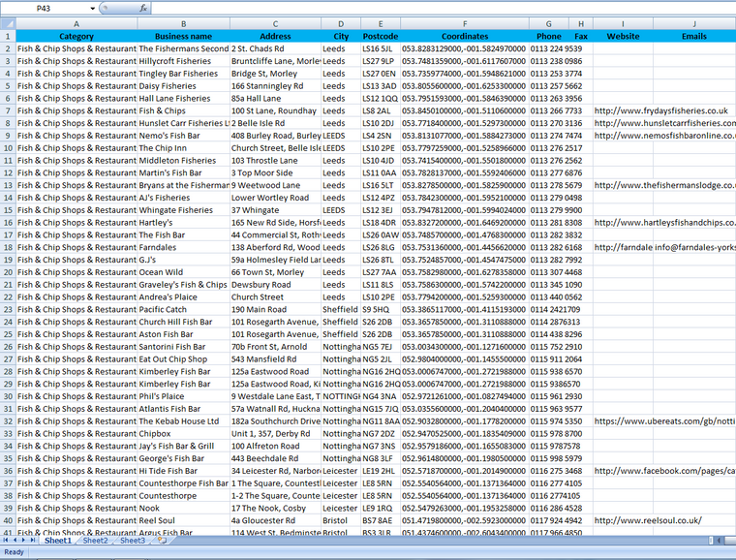Click the Website header cell
This screenshot has width=736, height=560.
(x=624, y=36)
